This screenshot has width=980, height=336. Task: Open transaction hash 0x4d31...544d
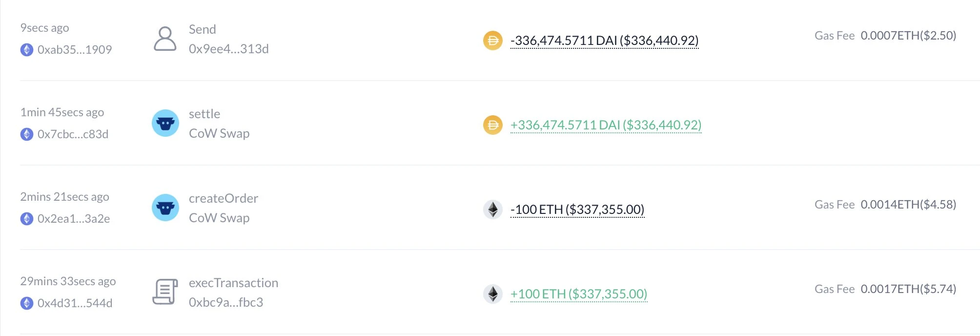75,303
